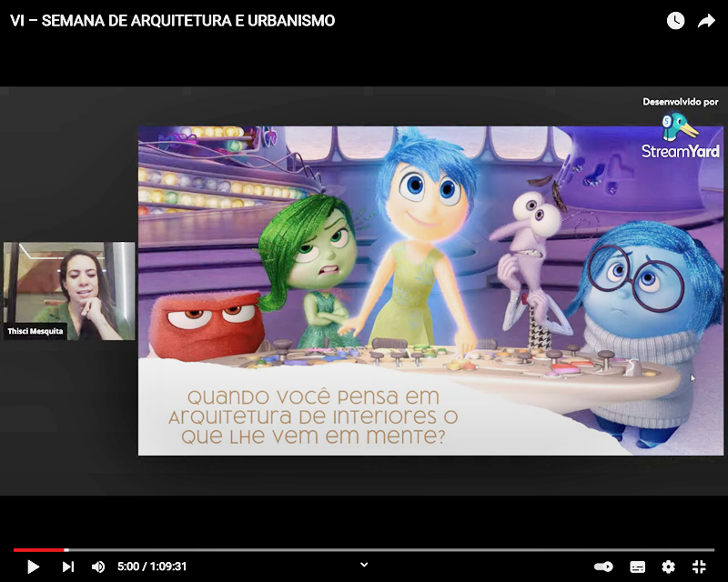Open the settings gear menu
Image resolution: width=728 pixels, height=582 pixels.
[668, 567]
